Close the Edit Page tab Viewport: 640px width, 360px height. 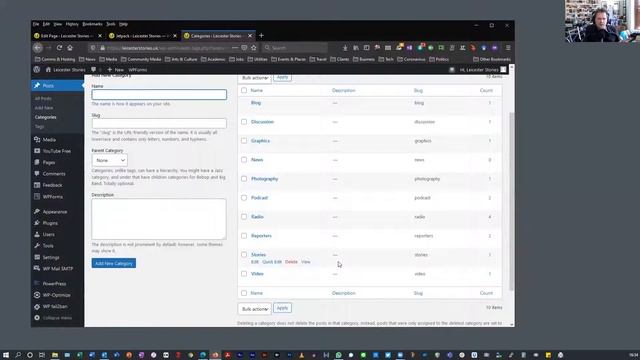[100, 36]
